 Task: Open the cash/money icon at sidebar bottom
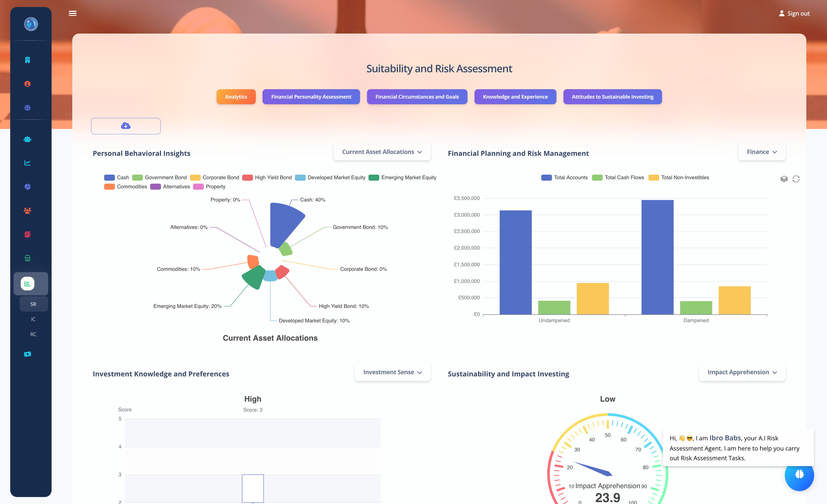[x=27, y=354]
